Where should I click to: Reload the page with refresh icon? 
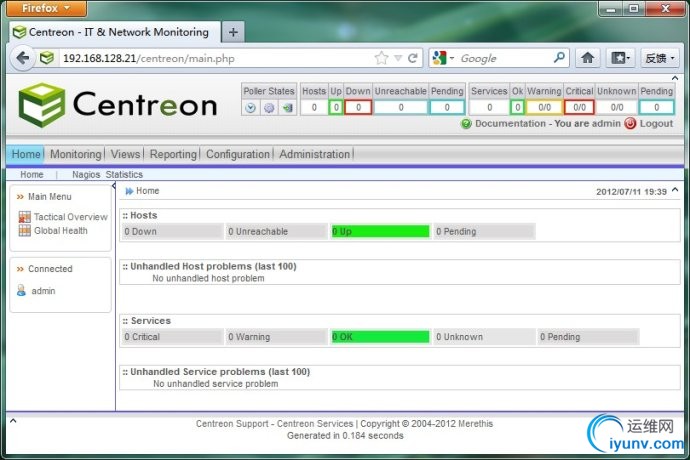(x=412, y=58)
